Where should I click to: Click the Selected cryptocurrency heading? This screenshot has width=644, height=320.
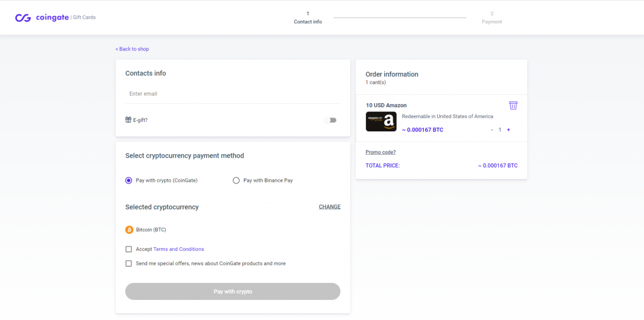click(x=162, y=207)
